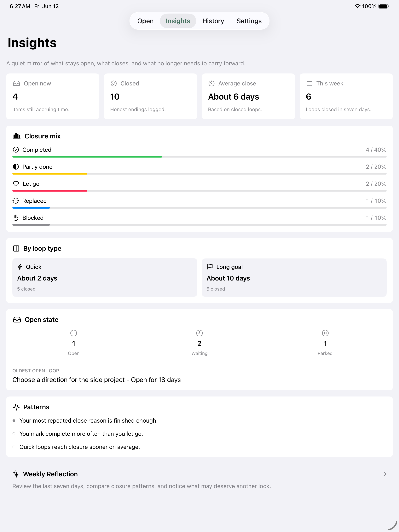Image resolution: width=399 pixels, height=532 pixels.
Task: Click 'About 10 days' Long goal value
Action: coord(228,278)
